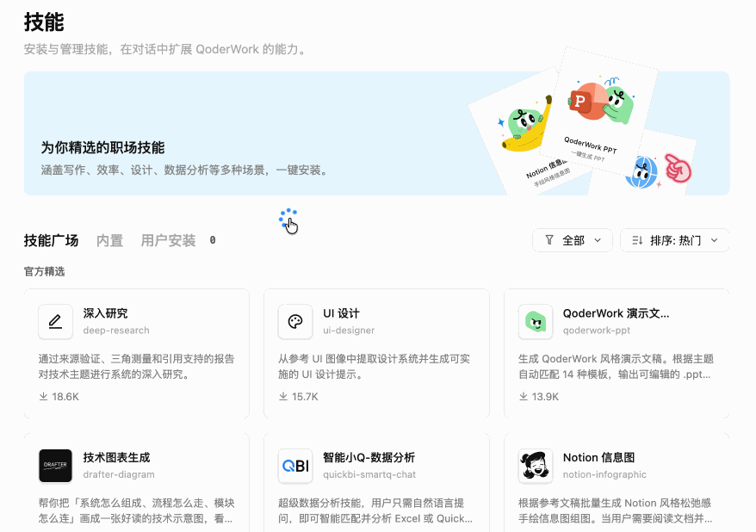The image size is (756, 532).
Task: Click the banner heading 为你精选的职场技能
Action: click(102, 147)
